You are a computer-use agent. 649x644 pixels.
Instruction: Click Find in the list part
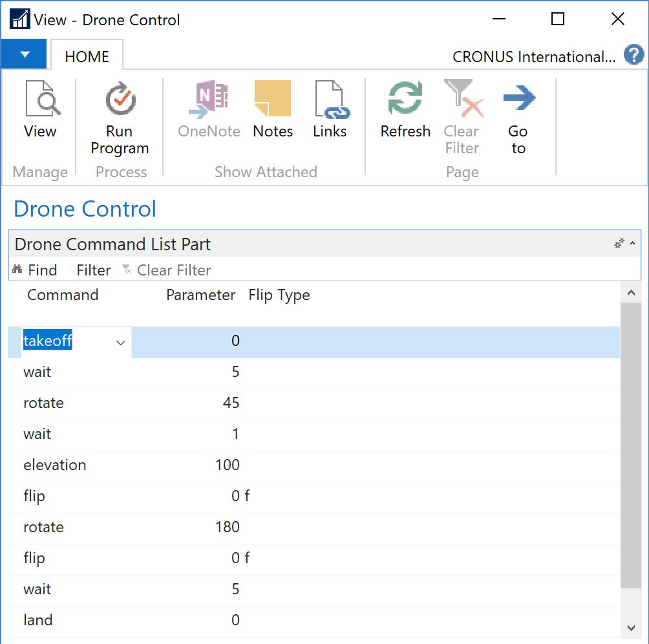[35, 270]
